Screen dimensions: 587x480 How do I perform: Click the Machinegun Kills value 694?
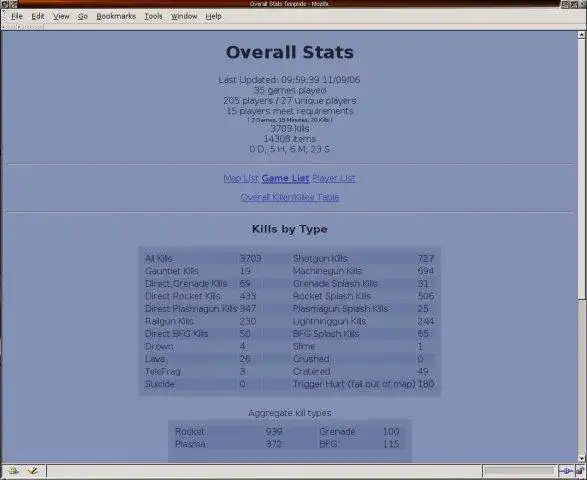point(426,271)
